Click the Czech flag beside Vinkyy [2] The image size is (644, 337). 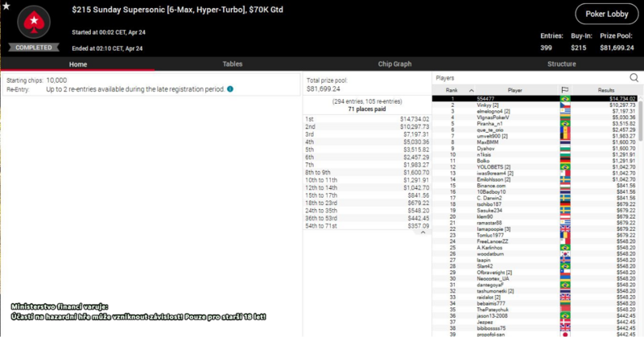click(x=565, y=105)
